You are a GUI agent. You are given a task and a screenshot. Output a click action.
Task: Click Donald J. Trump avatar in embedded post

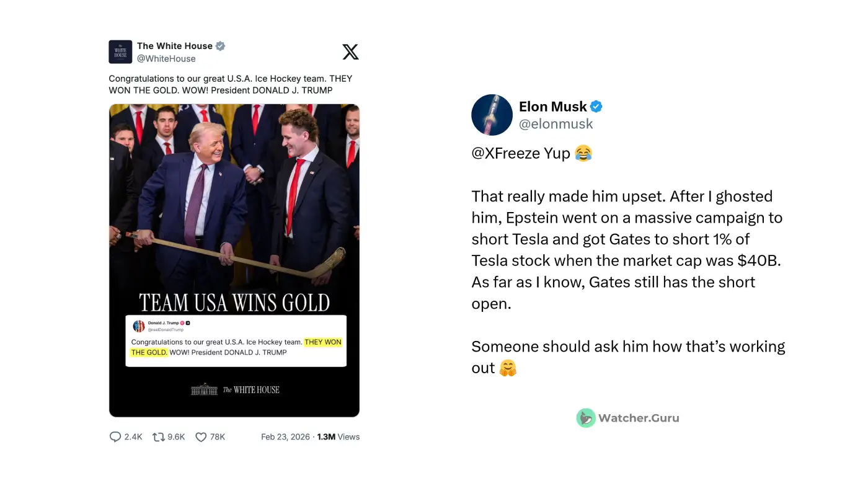pyautogui.click(x=139, y=326)
